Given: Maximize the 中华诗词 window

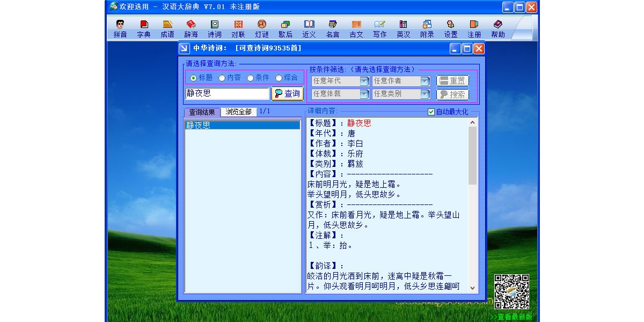Looking at the screenshot, I should coord(467,49).
